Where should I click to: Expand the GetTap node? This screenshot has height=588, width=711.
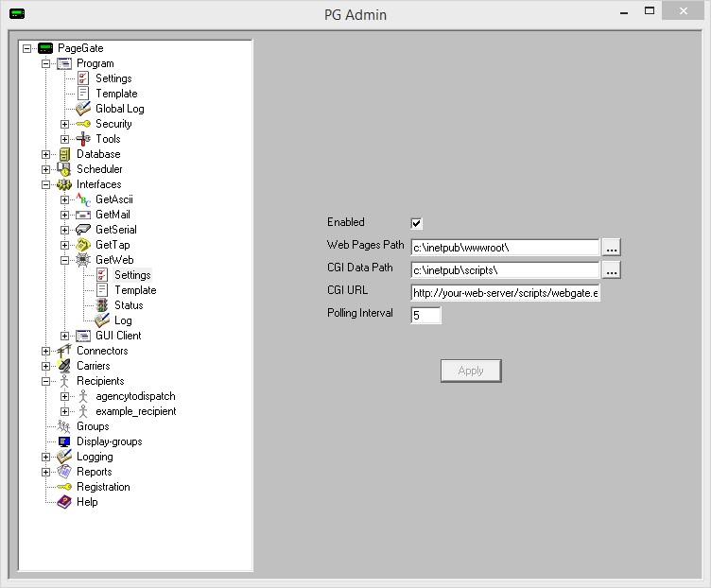pos(65,245)
